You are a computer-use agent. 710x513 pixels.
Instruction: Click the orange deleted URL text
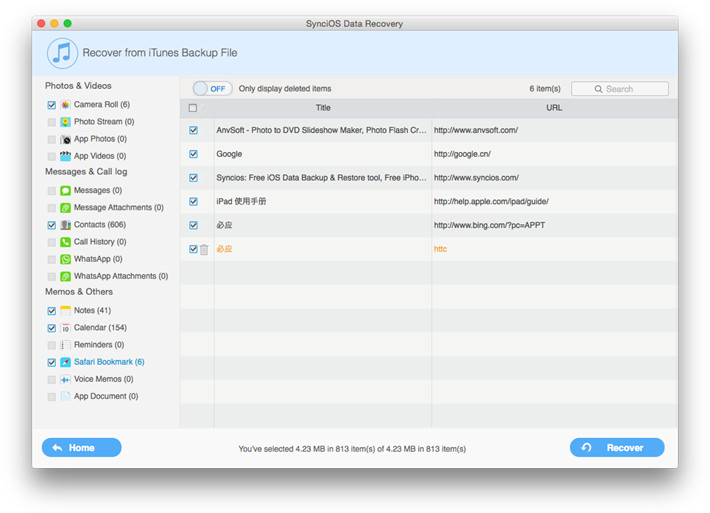point(441,249)
